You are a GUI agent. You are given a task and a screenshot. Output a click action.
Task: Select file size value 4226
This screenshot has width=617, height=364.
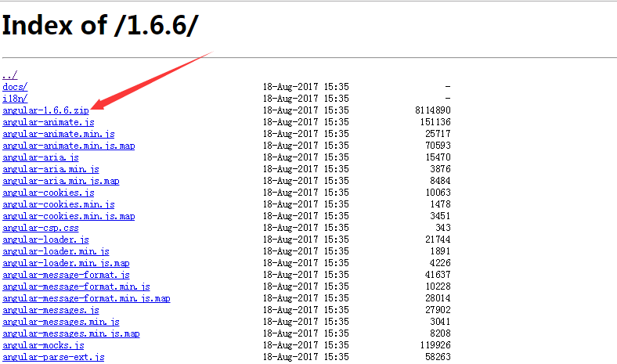pyautogui.click(x=440, y=263)
